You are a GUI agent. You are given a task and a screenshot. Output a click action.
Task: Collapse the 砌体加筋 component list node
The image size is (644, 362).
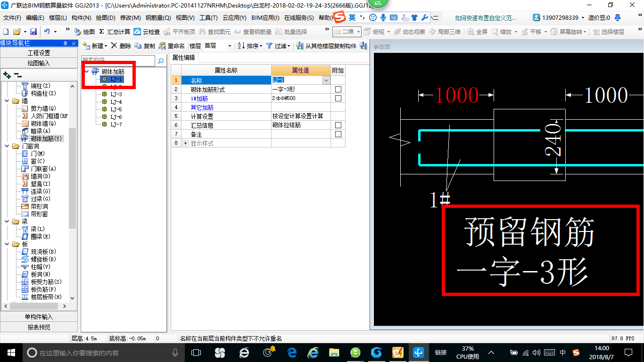click(x=87, y=72)
